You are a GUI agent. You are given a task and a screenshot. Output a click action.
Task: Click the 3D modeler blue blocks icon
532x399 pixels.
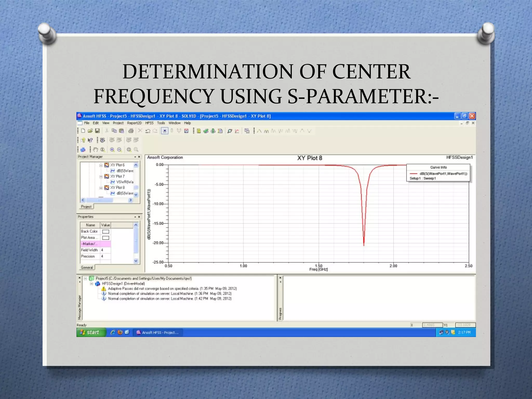coord(83,150)
